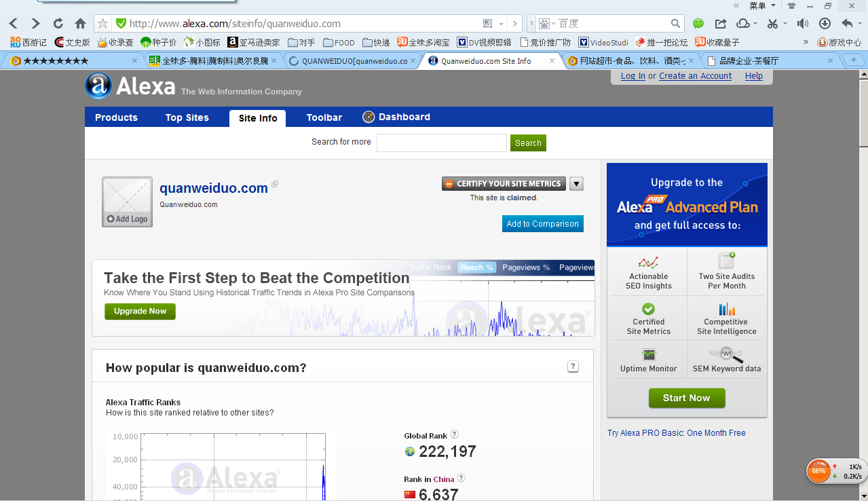The image size is (868, 501).
Task: Expand the 菜单 browser menu
Action: pyautogui.click(x=761, y=5)
